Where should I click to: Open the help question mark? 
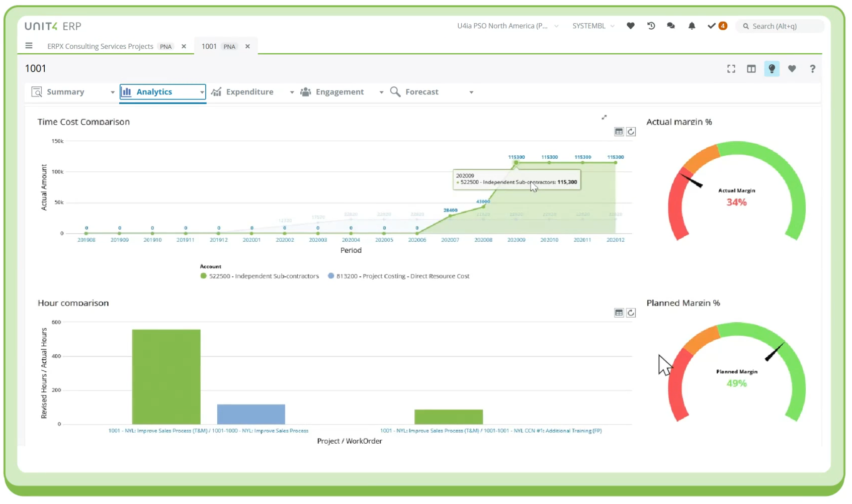[812, 69]
